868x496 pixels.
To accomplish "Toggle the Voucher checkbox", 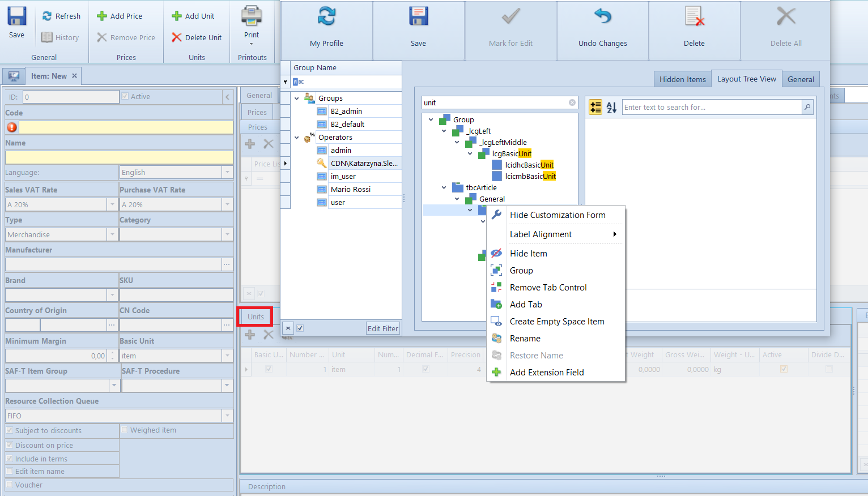I will pos(10,485).
